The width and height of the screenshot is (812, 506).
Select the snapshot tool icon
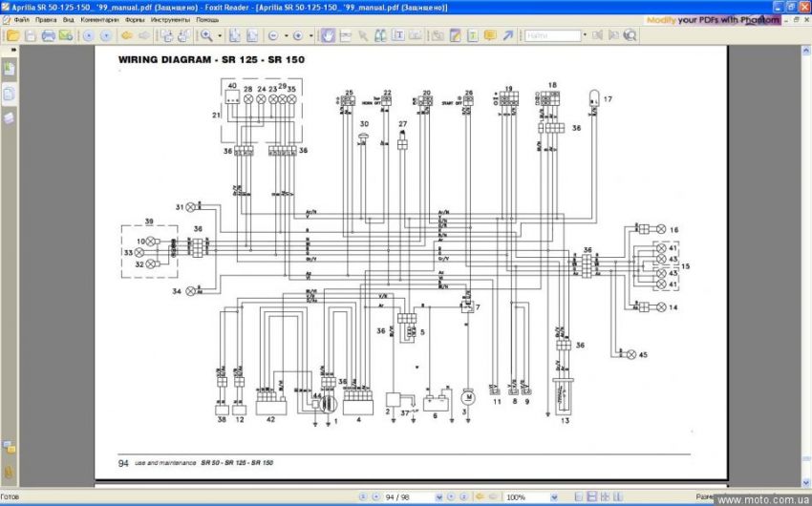pyautogui.click(x=346, y=35)
